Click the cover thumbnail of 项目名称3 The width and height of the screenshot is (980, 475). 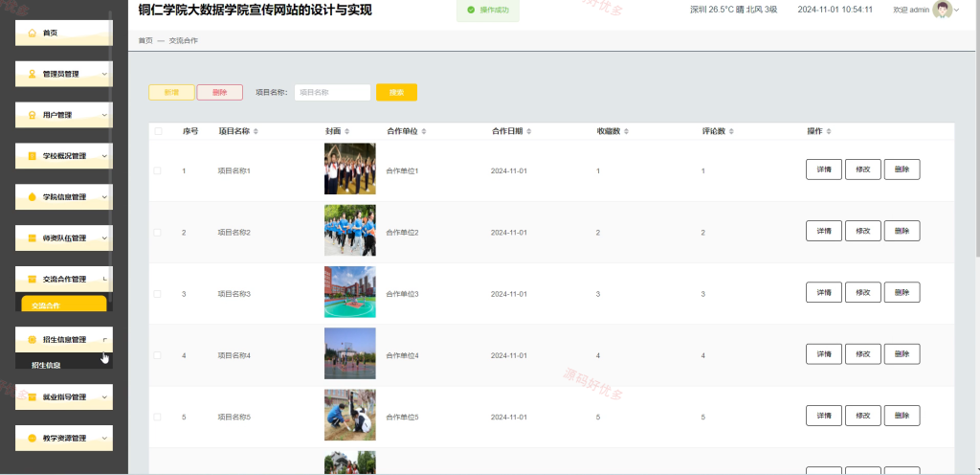(350, 292)
